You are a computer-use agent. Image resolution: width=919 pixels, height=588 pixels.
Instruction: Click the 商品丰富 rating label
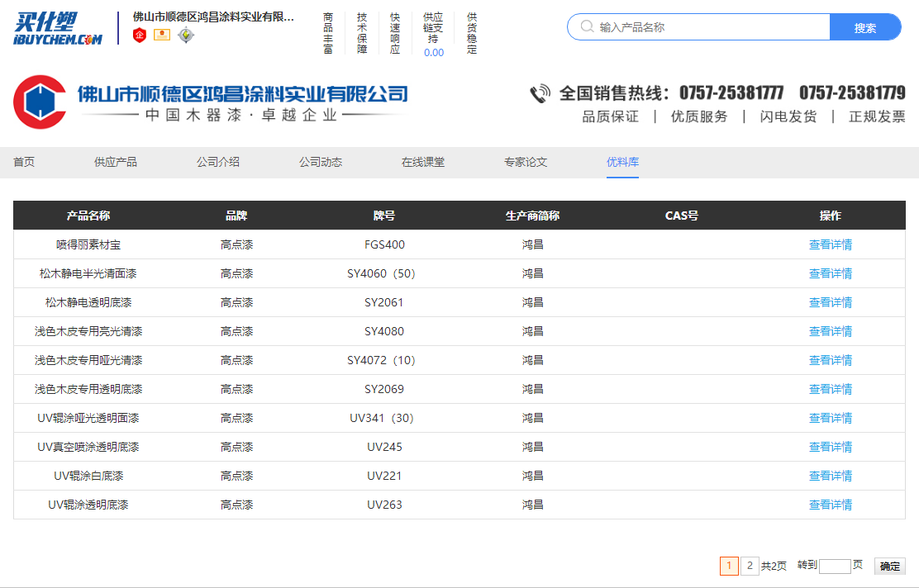[x=328, y=33]
